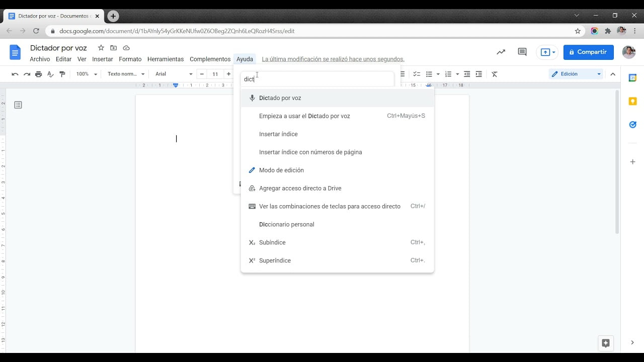Open the zoom 100% dropdown
The image size is (644, 362).
click(x=87, y=74)
